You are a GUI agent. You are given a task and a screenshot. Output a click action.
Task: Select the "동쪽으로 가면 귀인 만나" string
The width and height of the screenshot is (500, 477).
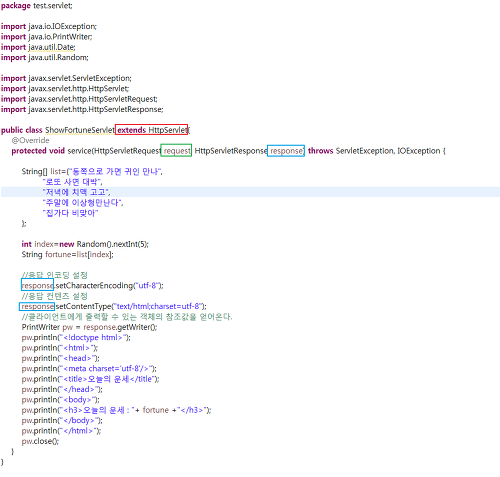(x=115, y=172)
